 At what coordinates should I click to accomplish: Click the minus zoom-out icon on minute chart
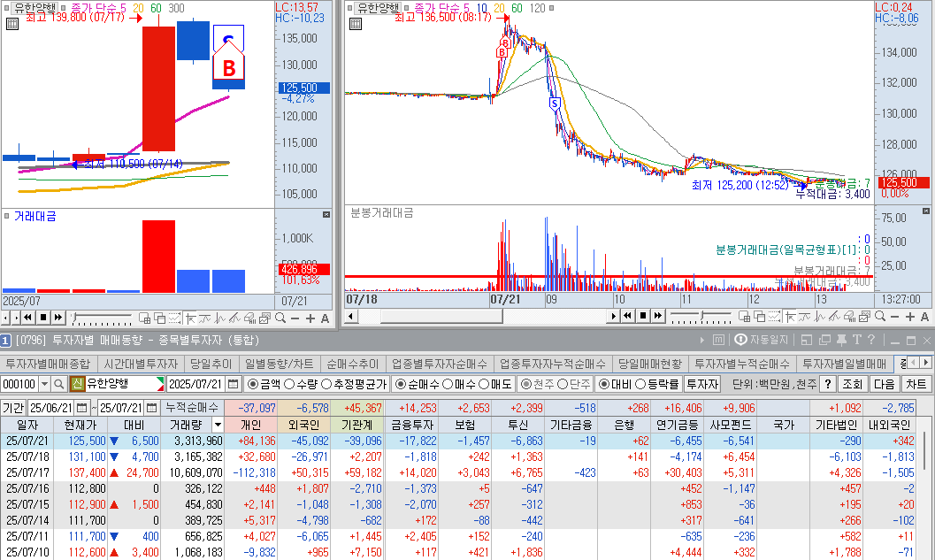(894, 317)
